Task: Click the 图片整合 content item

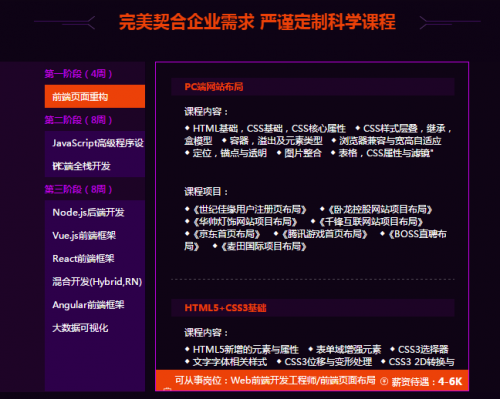Action: click(x=303, y=153)
